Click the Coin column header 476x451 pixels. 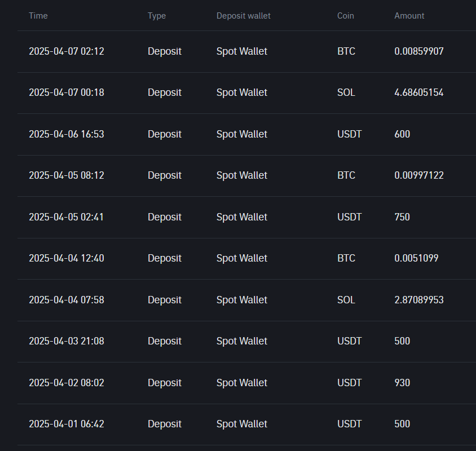[346, 16]
